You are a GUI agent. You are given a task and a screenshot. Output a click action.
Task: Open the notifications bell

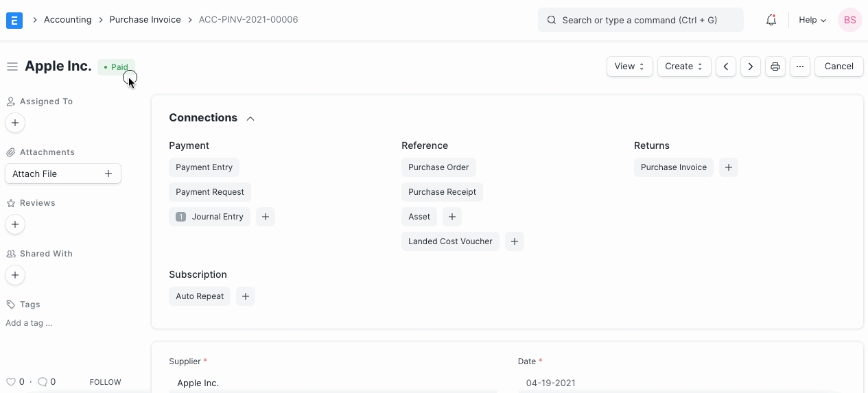(x=771, y=21)
